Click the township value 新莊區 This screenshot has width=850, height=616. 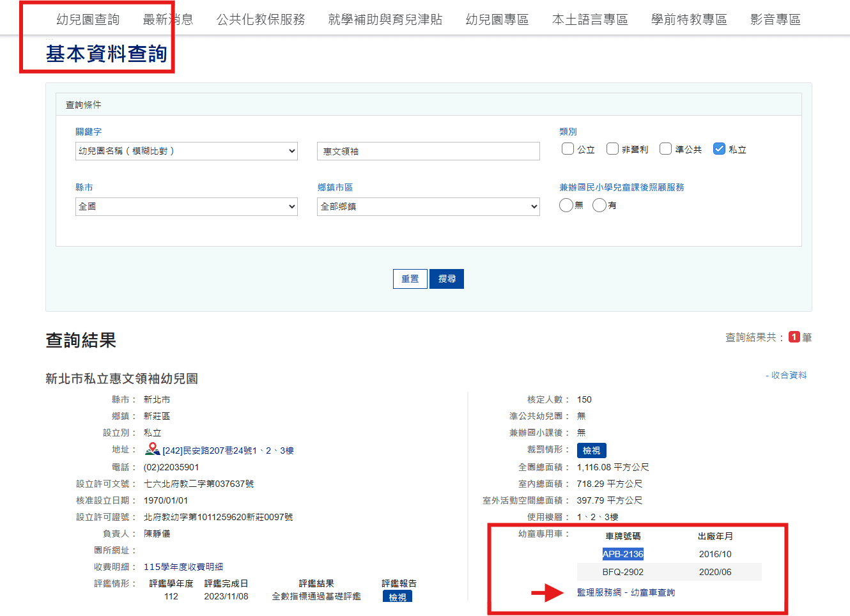pyautogui.click(x=157, y=416)
